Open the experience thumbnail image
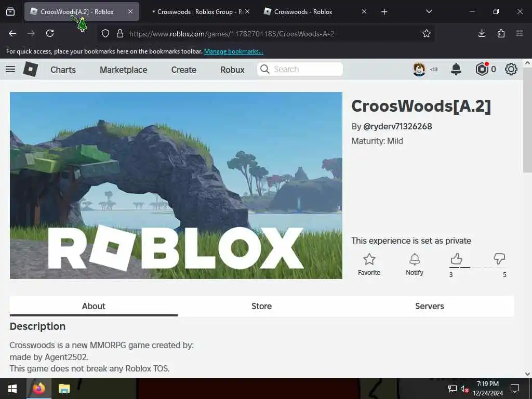 (176, 185)
